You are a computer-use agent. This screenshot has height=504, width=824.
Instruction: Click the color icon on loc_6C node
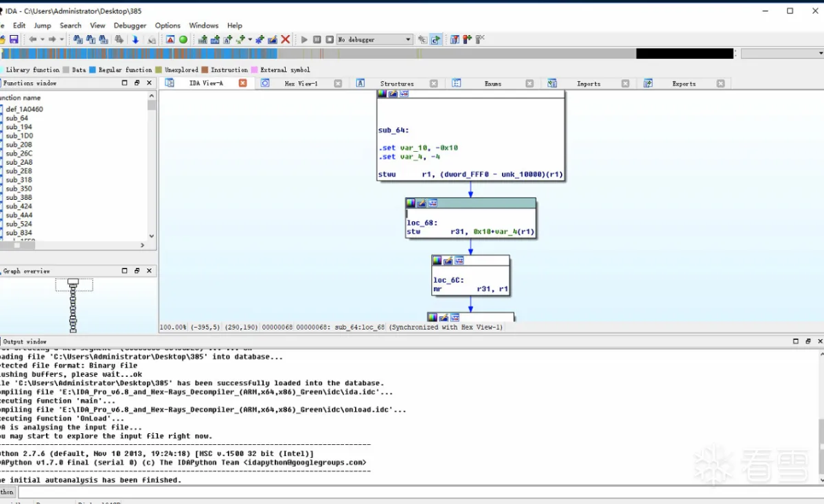click(x=437, y=261)
